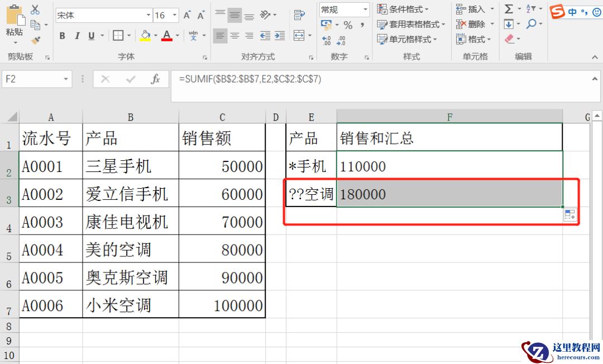Click the AutoSum sigma icon
Screen dimensions: 603x364
[509, 9]
